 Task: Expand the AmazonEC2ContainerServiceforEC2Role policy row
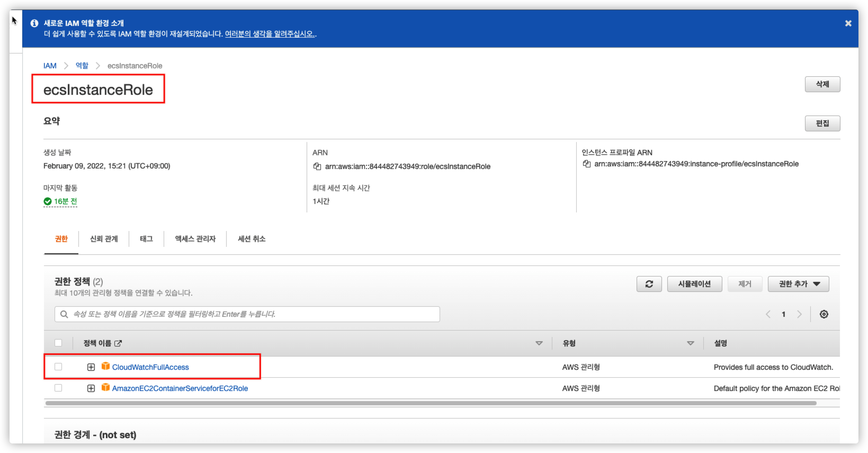(x=91, y=388)
